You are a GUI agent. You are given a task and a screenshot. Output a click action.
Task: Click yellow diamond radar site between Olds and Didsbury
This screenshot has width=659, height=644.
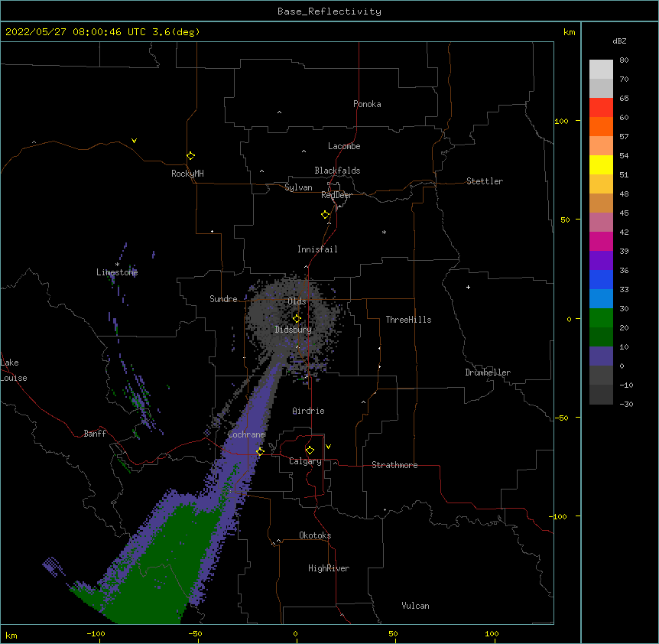(x=297, y=318)
